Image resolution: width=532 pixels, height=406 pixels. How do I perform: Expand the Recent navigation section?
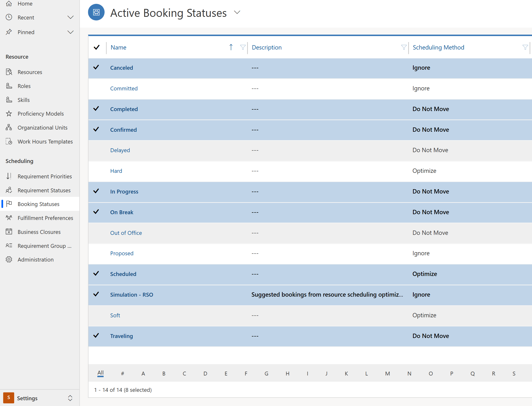[x=70, y=18]
